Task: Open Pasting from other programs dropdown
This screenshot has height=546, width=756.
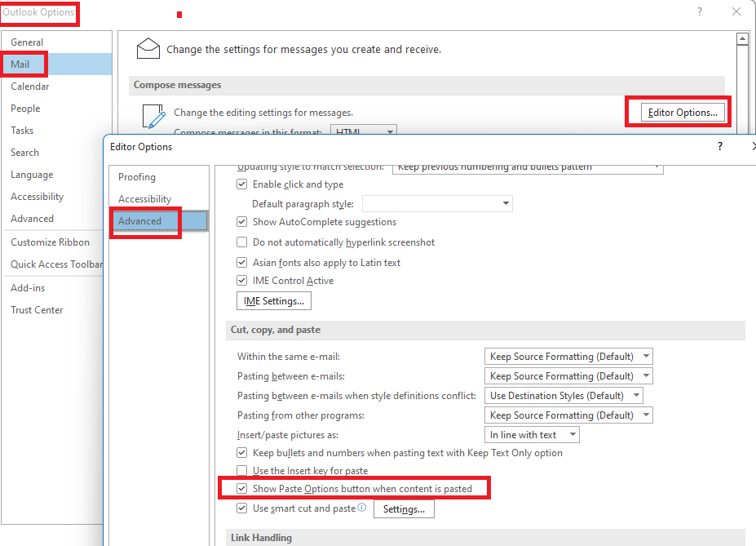Action: [x=568, y=415]
